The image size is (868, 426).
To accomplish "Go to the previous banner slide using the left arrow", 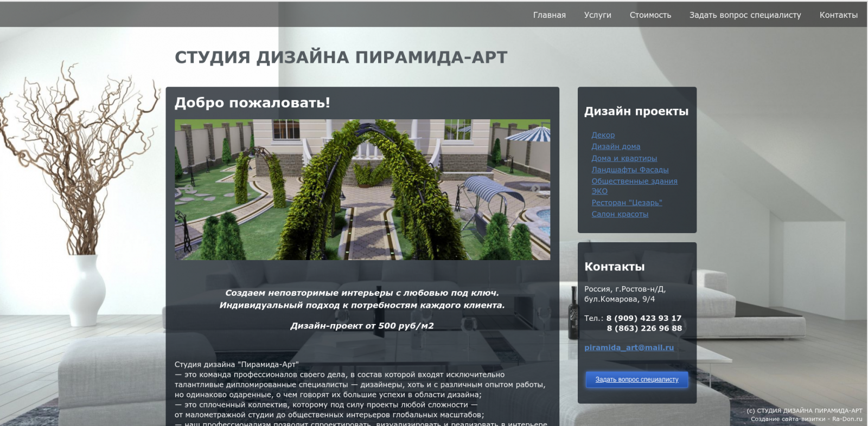I will (x=189, y=189).
